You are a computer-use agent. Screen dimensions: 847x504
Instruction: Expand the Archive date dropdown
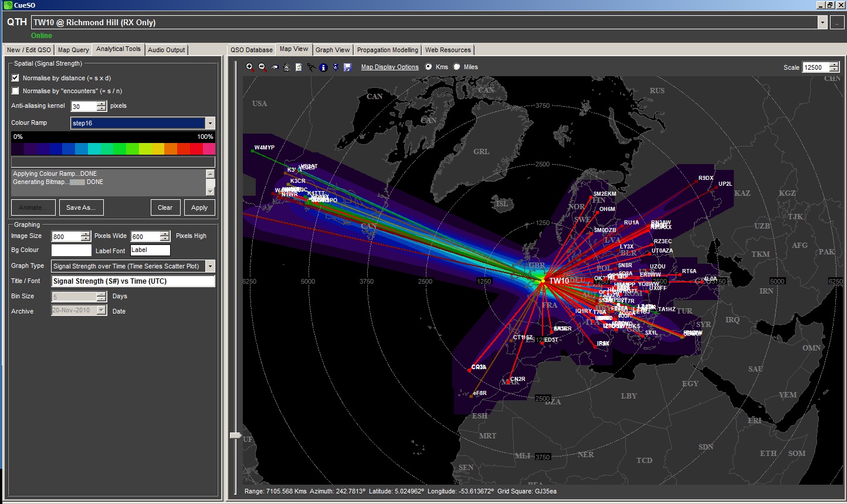pos(101,311)
